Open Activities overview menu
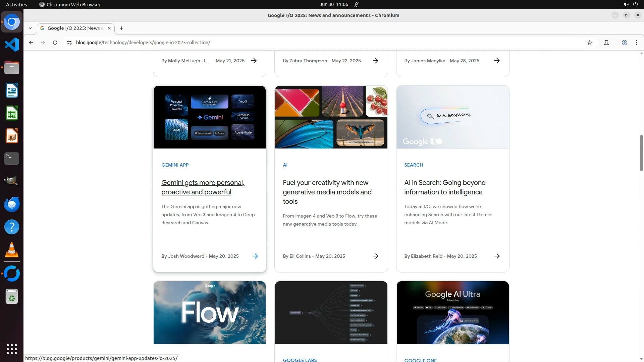The image size is (644, 362). (16, 4)
